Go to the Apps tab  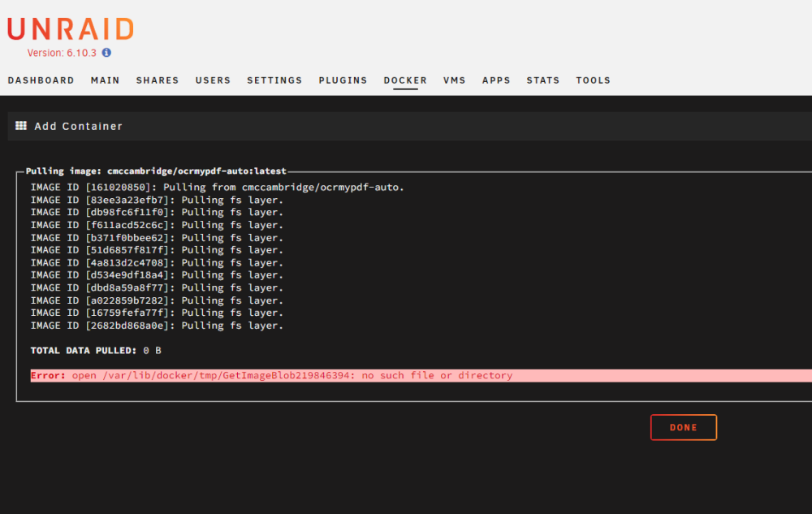496,80
